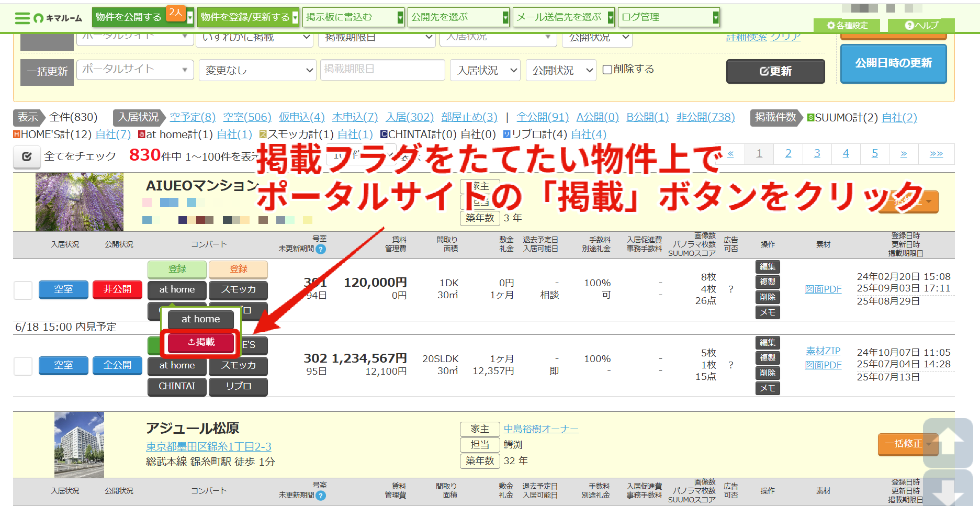The height and width of the screenshot is (506, 980).
Task: Filter by B公開(1)
Action: pos(648,117)
